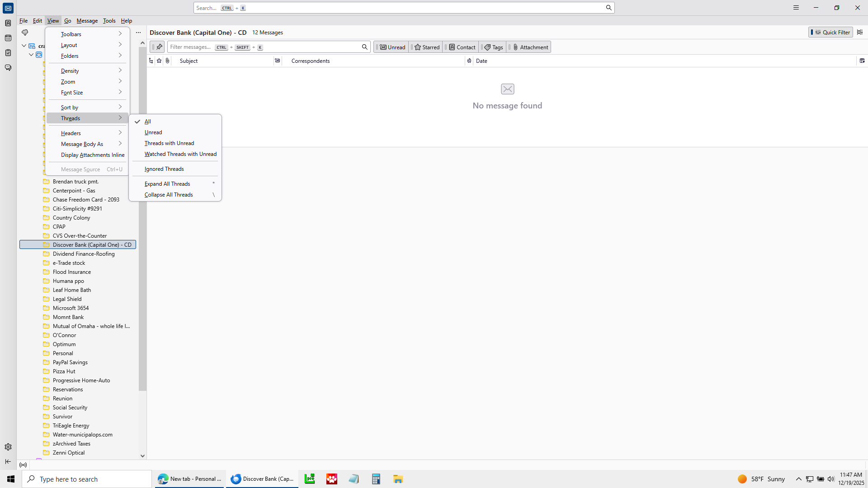The image size is (868, 488).
Task: Open the Tools menu
Action: click(x=109, y=21)
